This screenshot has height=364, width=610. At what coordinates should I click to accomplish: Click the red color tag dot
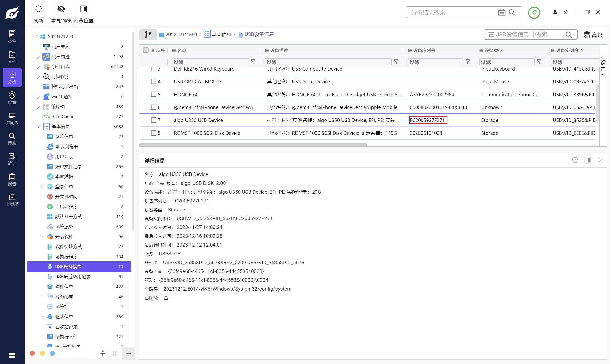pos(32,353)
